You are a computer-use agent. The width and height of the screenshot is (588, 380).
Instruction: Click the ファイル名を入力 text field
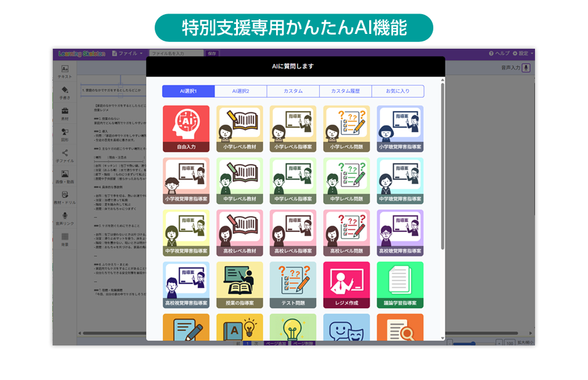click(176, 54)
